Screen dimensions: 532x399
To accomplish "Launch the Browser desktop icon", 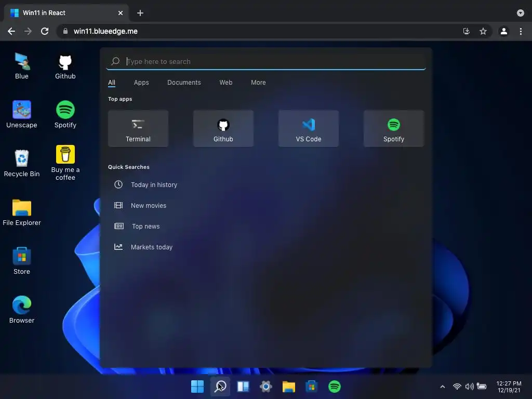I will 22,310.
